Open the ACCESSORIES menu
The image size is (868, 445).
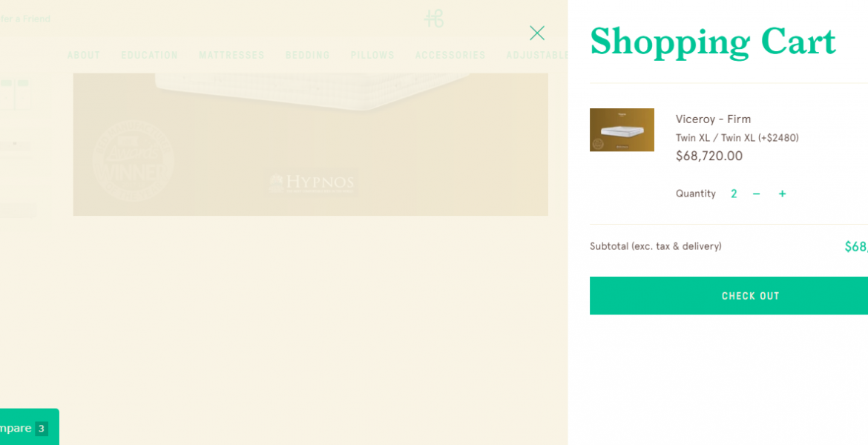[x=450, y=56]
